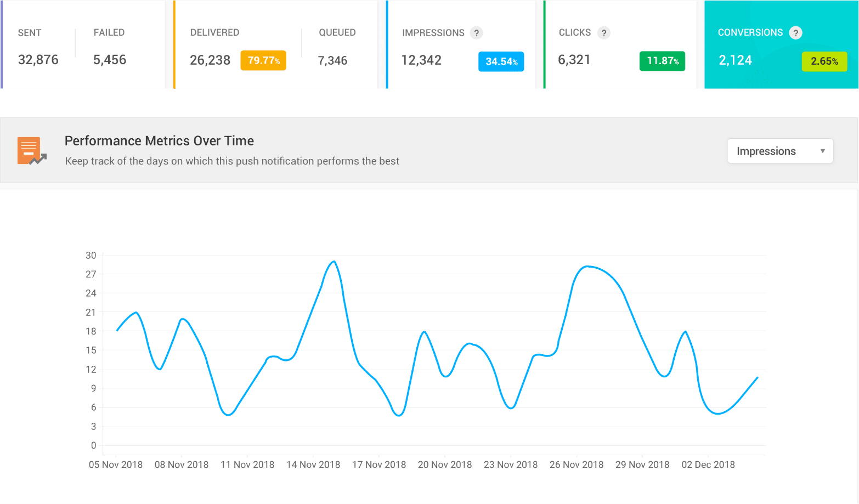
Task: Click the 2.65% conversions rate badge
Action: click(824, 61)
